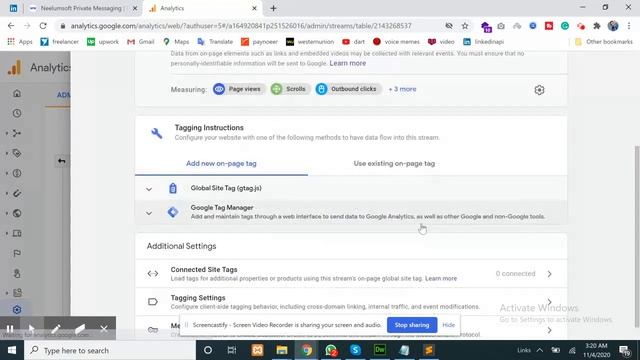The image size is (640, 360).
Task: Open the tag icon in sidebar
Action: [17, 153]
